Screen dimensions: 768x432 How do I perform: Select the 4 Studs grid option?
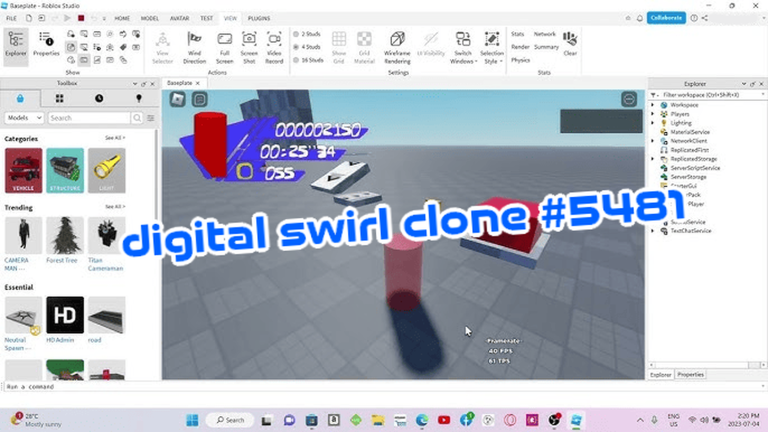pos(307,47)
